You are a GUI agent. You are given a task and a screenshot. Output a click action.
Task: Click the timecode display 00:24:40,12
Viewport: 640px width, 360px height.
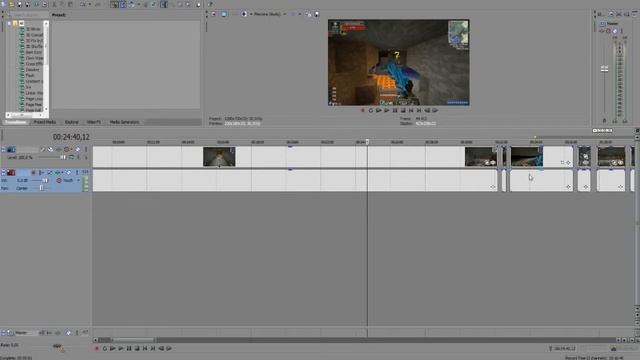tap(71, 137)
